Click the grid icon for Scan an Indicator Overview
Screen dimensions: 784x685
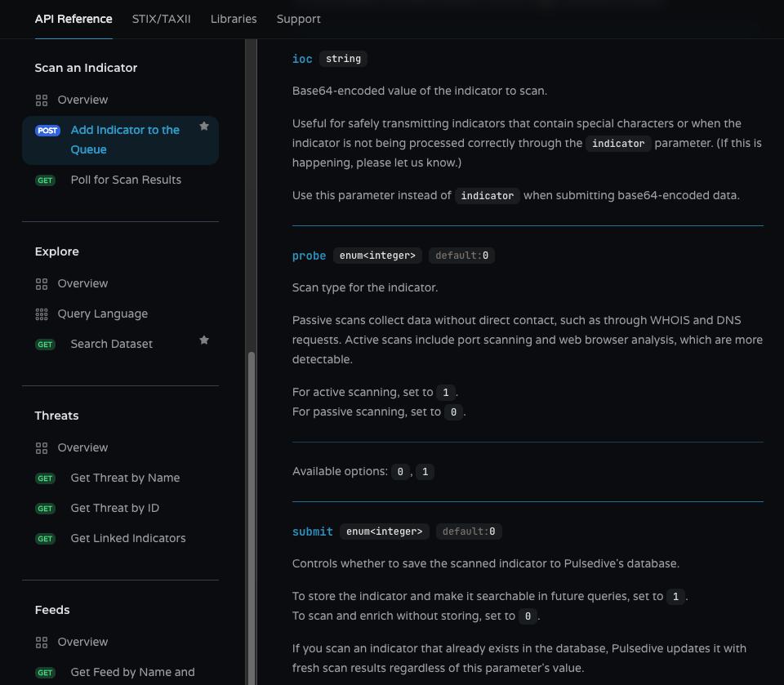tap(42, 100)
